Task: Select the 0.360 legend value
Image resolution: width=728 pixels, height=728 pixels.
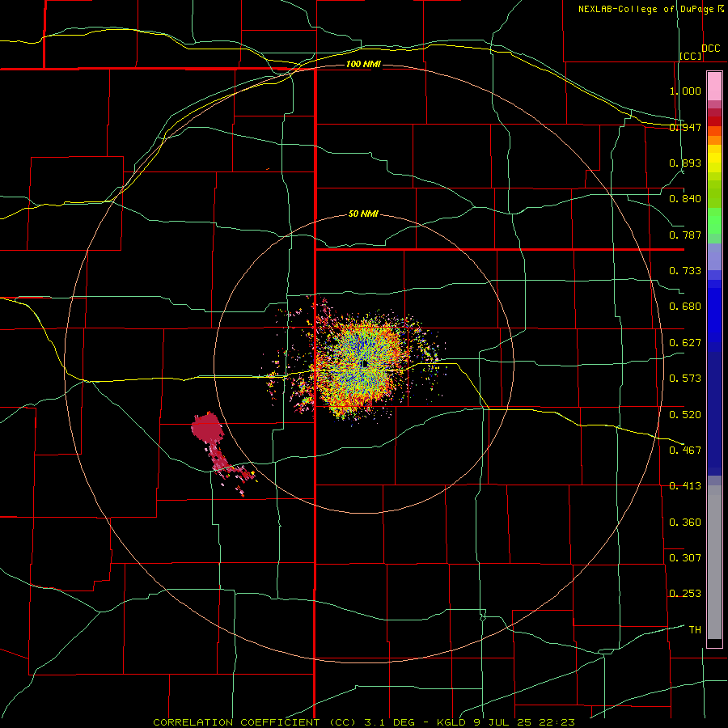Action: (x=685, y=522)
